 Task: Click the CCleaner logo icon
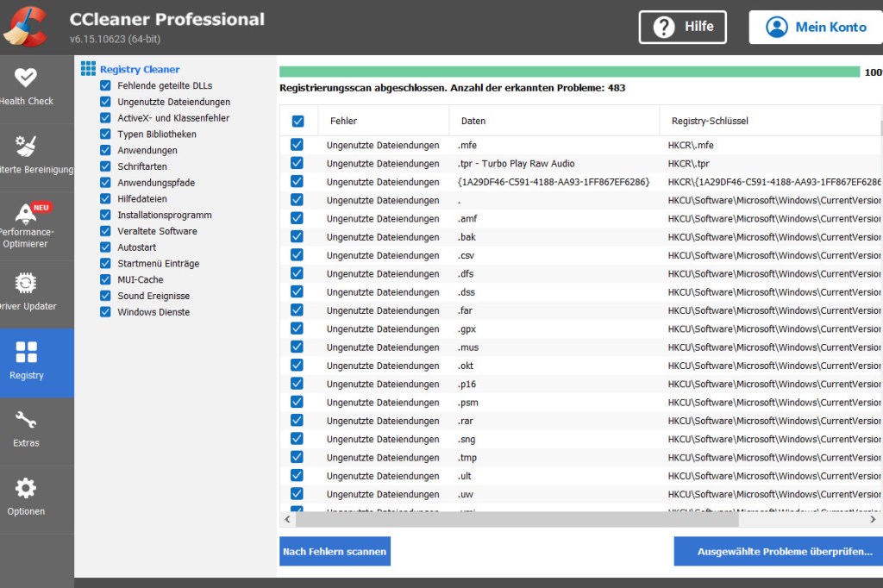tap(25, 26)
